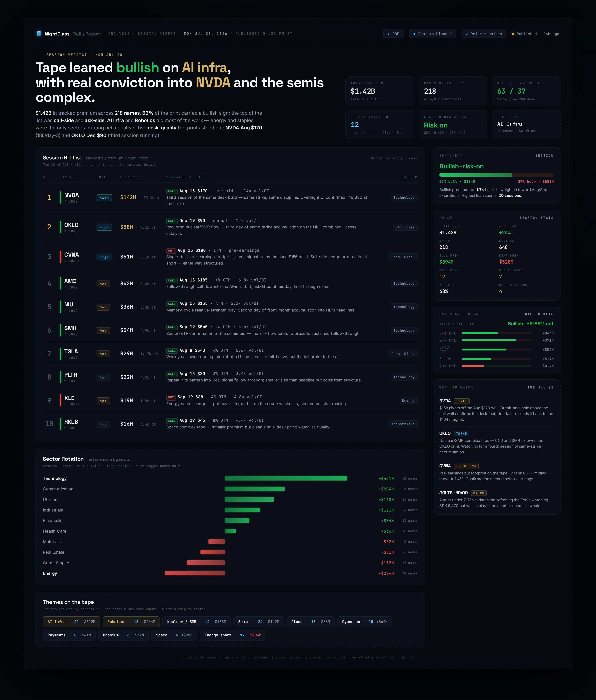Screen dimensions: 596x700
Task: Open the PLTR row ticker
Action: [71, 375]
